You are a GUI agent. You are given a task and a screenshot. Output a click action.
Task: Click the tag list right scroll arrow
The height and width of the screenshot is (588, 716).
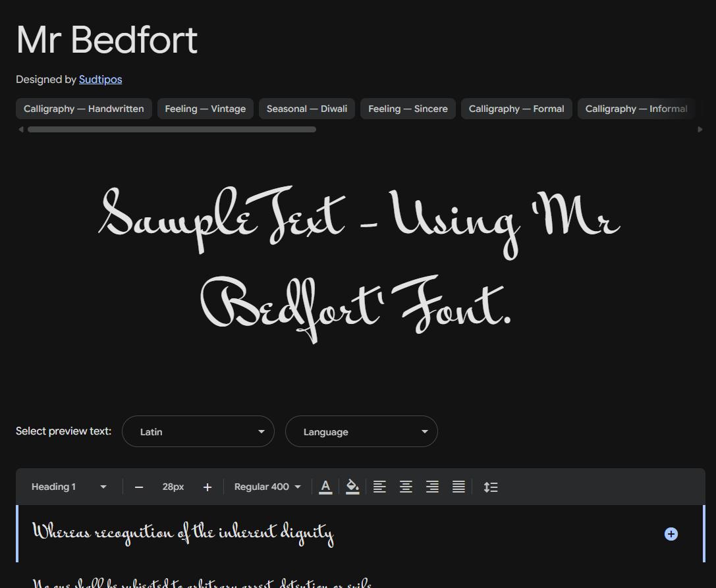[x=700, y=130]
